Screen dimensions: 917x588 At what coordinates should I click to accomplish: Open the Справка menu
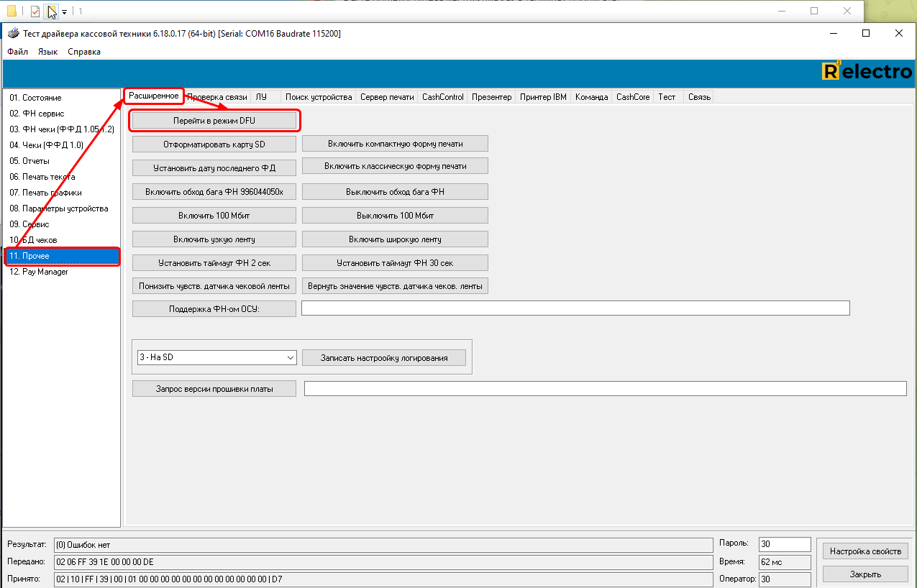point(84,52)
